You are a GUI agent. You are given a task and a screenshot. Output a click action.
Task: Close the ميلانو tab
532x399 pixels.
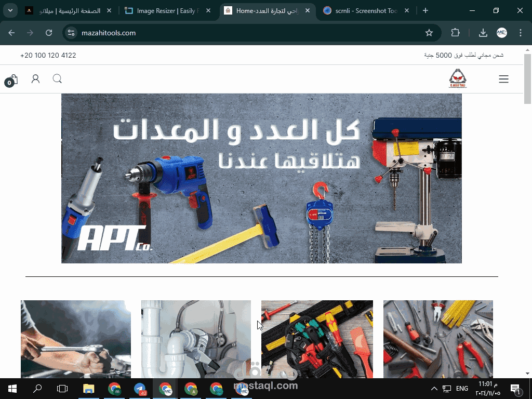109,11
